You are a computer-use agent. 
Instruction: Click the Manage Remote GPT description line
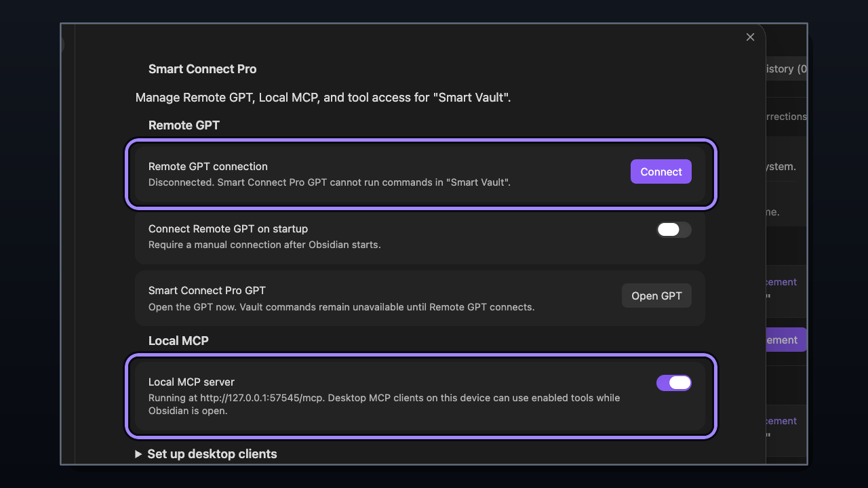click(323, 98)
